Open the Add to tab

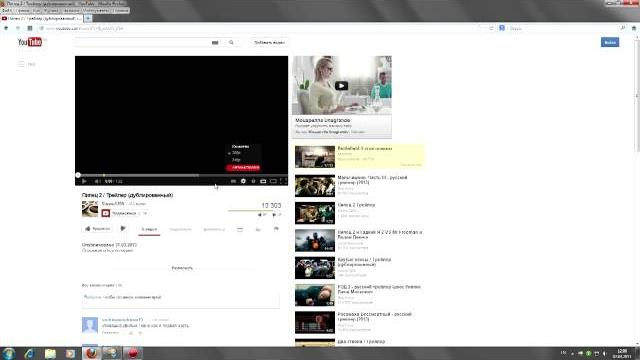tap(214, 229)
